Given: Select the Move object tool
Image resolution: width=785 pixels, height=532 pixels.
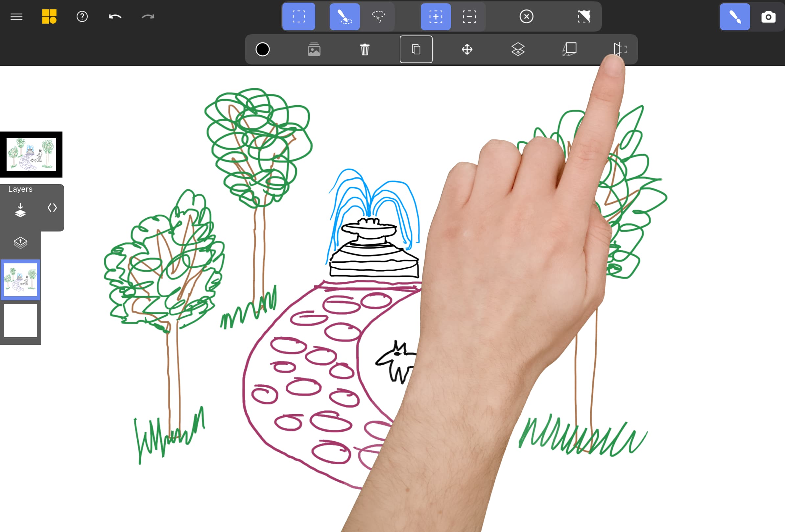Looking at the screenshot, I should coord(467,49).
